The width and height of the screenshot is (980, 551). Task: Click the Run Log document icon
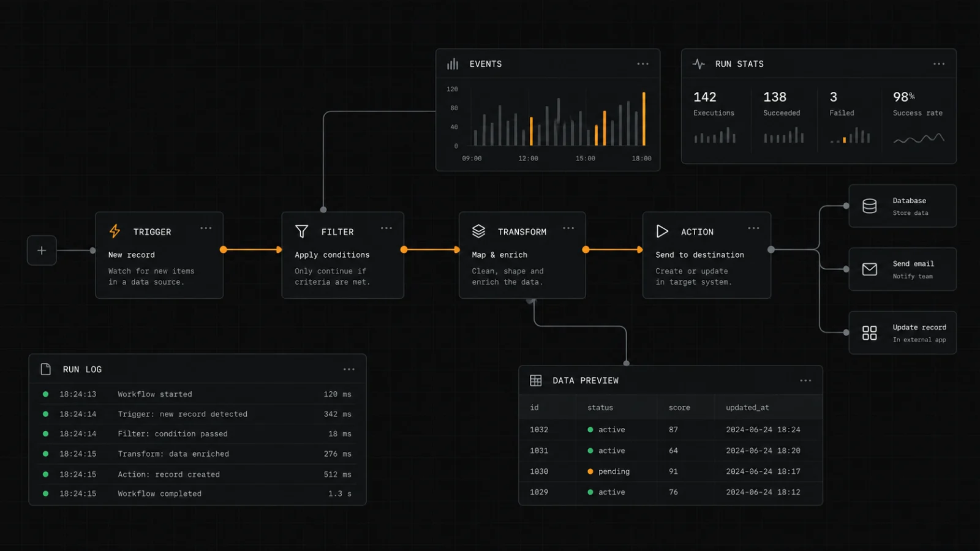tap(46, 369)
